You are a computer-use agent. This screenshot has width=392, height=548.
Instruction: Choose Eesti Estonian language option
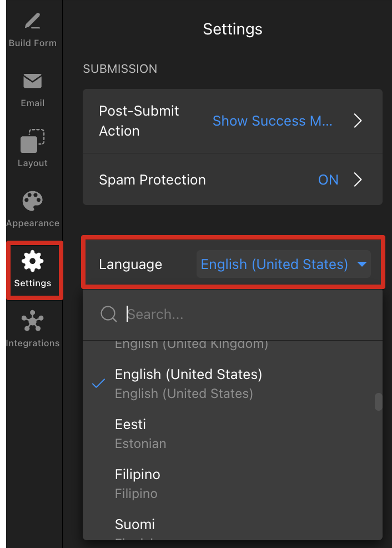point(233,434)
